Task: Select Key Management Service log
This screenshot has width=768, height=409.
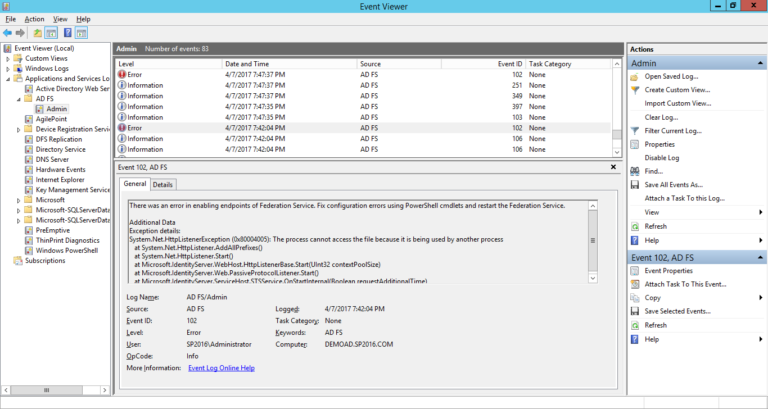Action: (72, 190)
